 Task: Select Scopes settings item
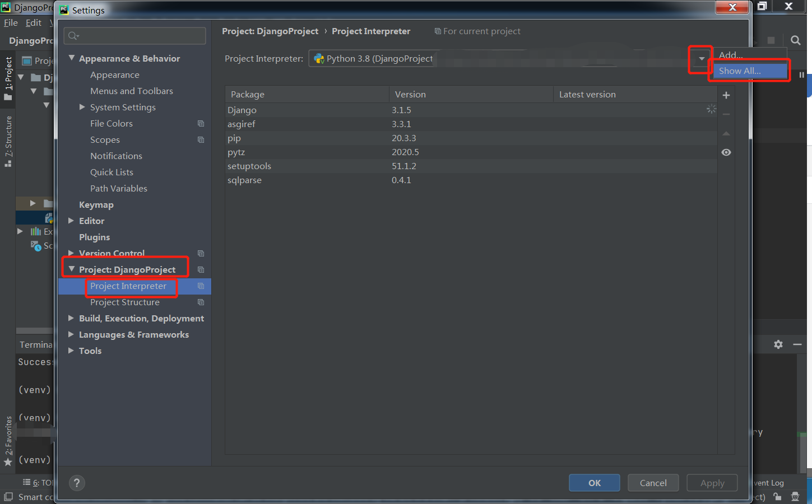[105, 139]
